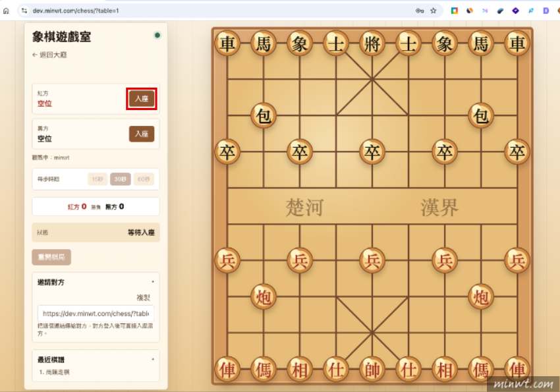The height and width of the screenshot is (392, 560).
Task: Select black chariot 車 in right corner
Action: pyautogui.click(x=517, y=43)
